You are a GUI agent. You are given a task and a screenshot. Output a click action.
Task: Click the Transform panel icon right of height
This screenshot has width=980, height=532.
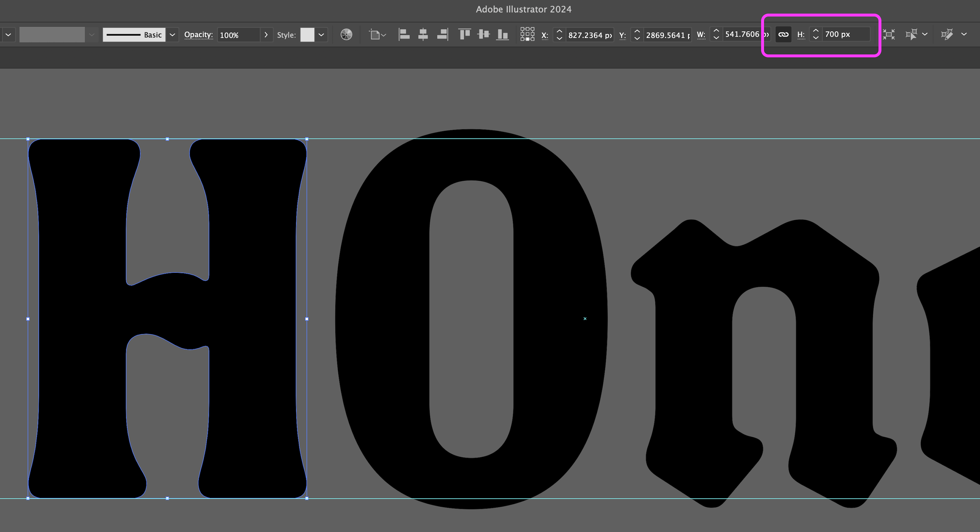(x=889, y=35)
